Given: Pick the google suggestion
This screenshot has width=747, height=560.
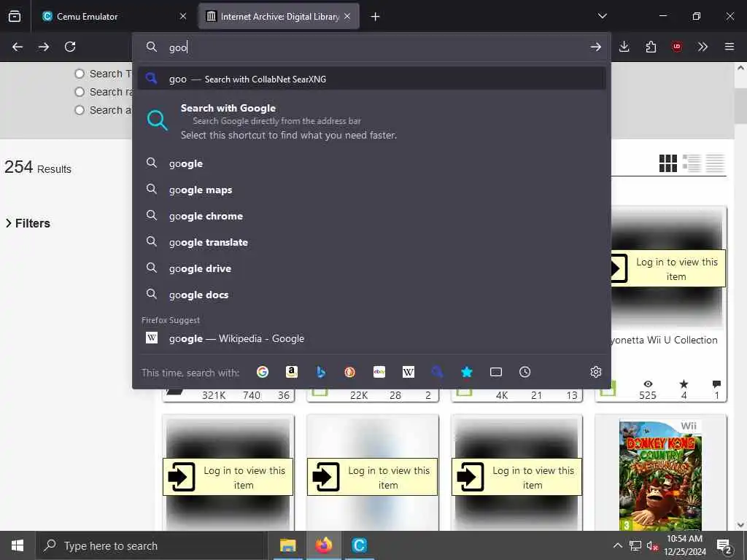Looking at the screenshot, I should [x=371, y=163].
